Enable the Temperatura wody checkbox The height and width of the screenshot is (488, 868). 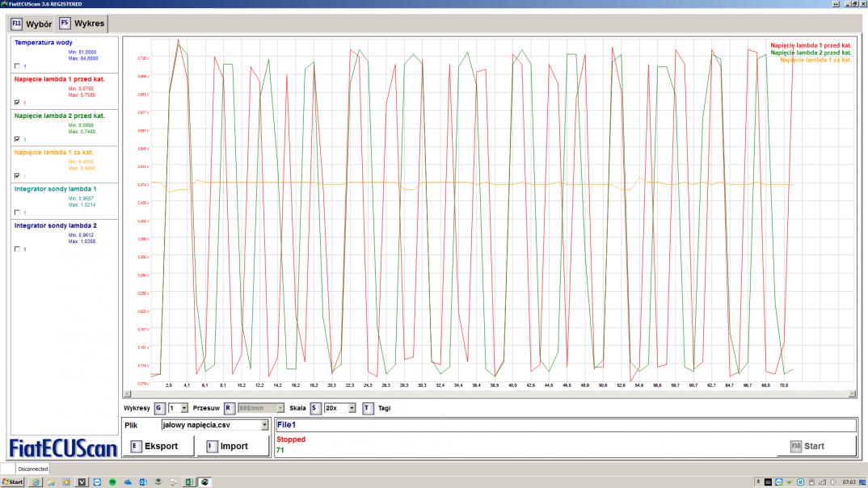tap(18, 66)
